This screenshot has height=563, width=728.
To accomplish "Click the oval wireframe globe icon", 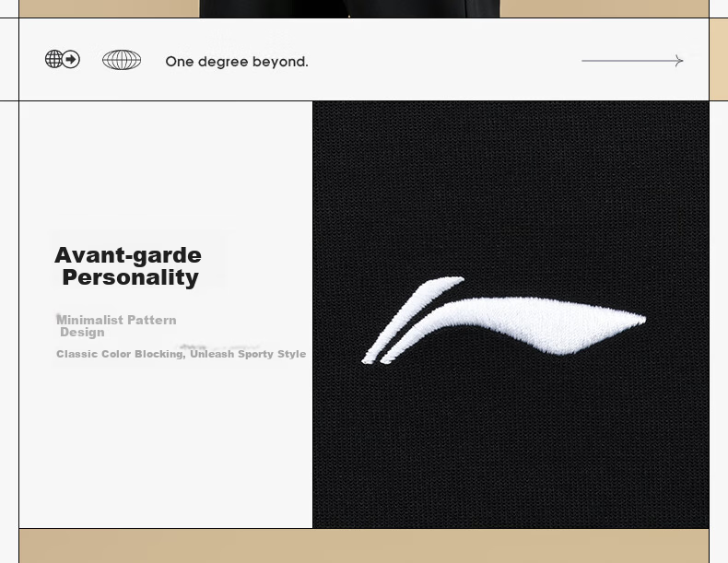I will (122, 60).
